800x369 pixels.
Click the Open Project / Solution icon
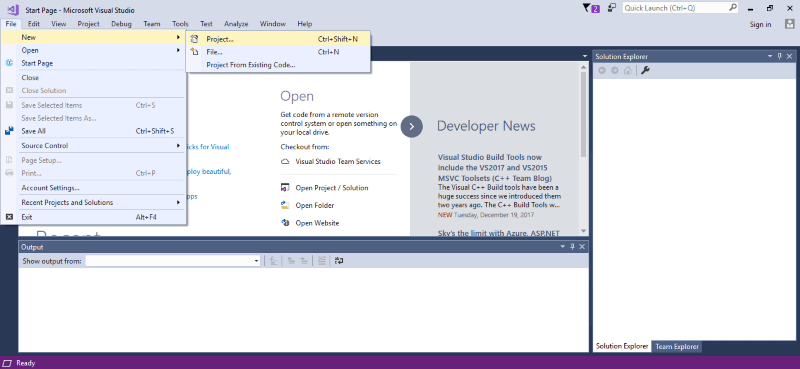click(285, 188)
